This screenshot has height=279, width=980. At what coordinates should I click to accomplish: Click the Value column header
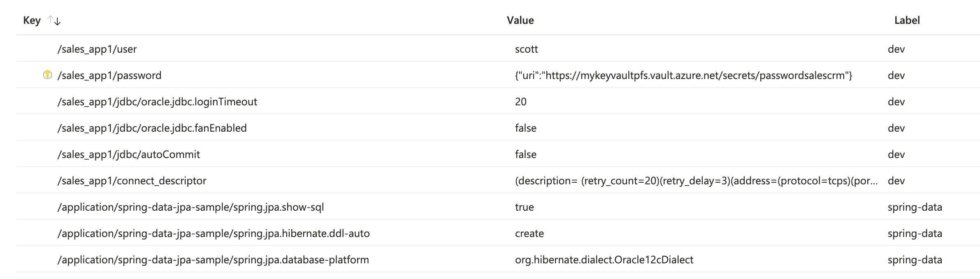click(520, 20)
